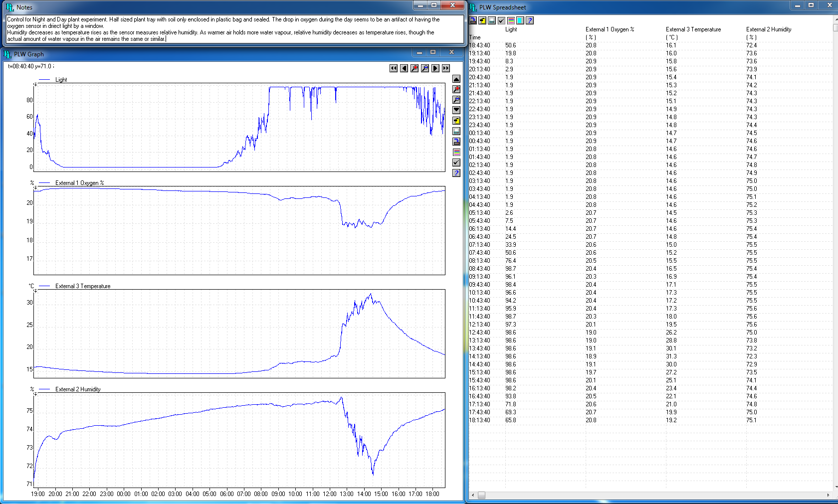Open help in the PLW Spreadsheet toolbar
Viewport: 838px width, 504px height.
click(530, 20)
